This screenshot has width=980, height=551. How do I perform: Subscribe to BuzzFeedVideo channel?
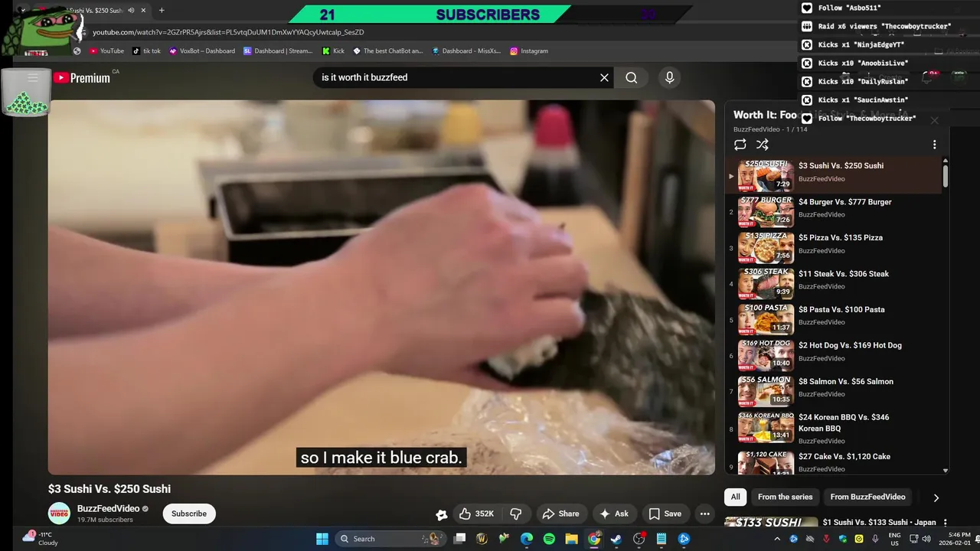pyautogui.click(x=188, y=514)
